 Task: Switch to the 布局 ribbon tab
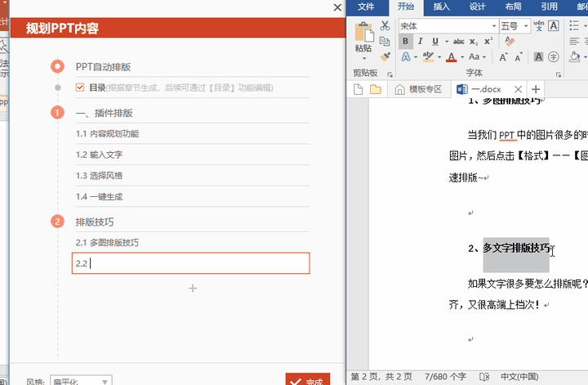(x=513, y=7)
